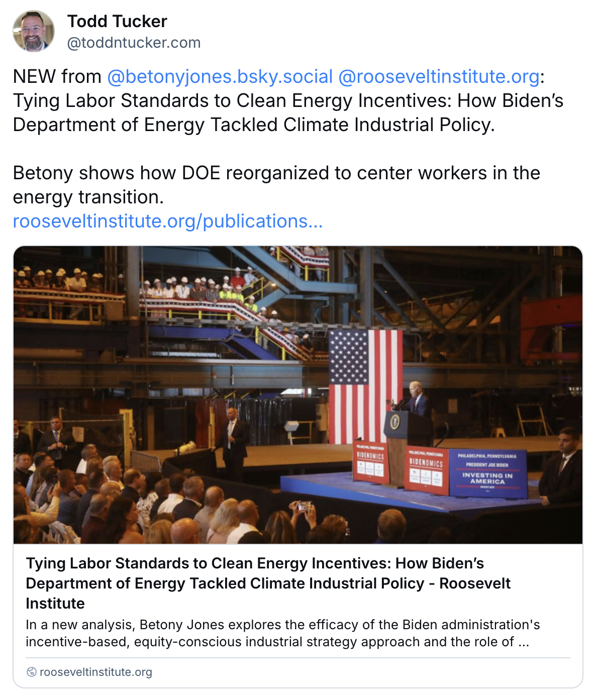Image resolution: width=596 pixels, height=700 pixels.
Task: Click the 'NEW from' text starting the post
Action: point(57,76)
